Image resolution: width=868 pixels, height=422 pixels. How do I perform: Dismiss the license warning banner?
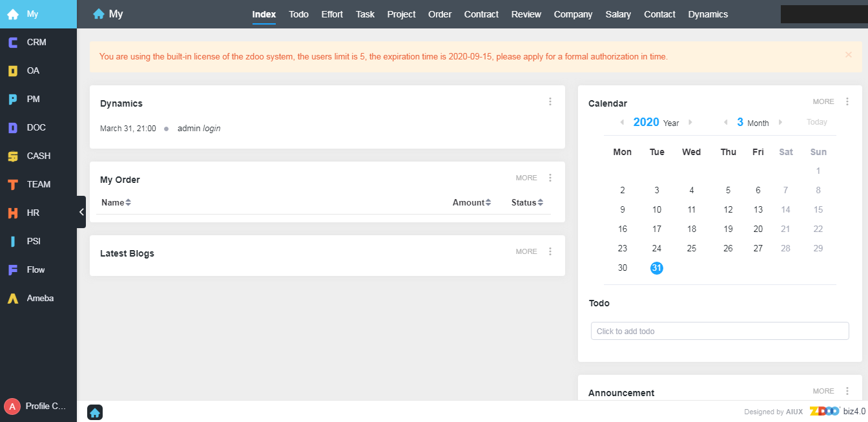point(849,55)
